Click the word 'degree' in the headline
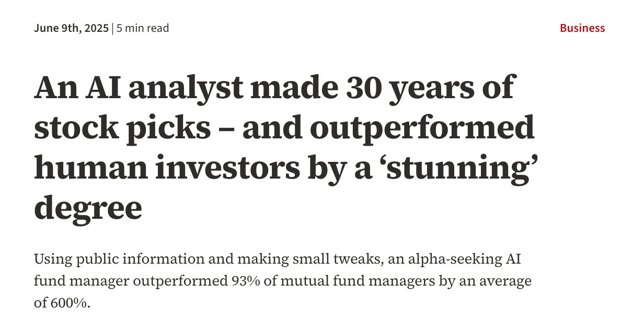The width and height of the screenshot is (644, 331). pyautogui.click(x=88, y=207)
